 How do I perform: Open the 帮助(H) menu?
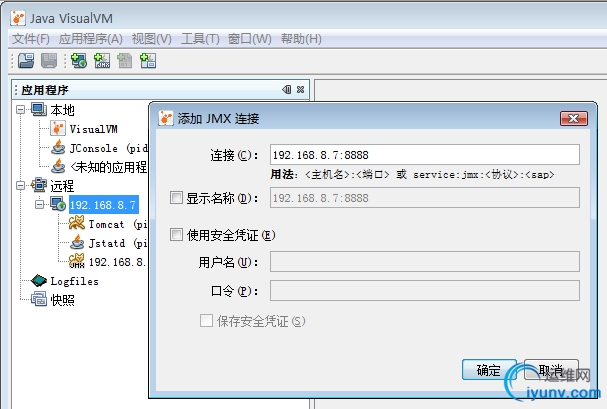(301, 39)
